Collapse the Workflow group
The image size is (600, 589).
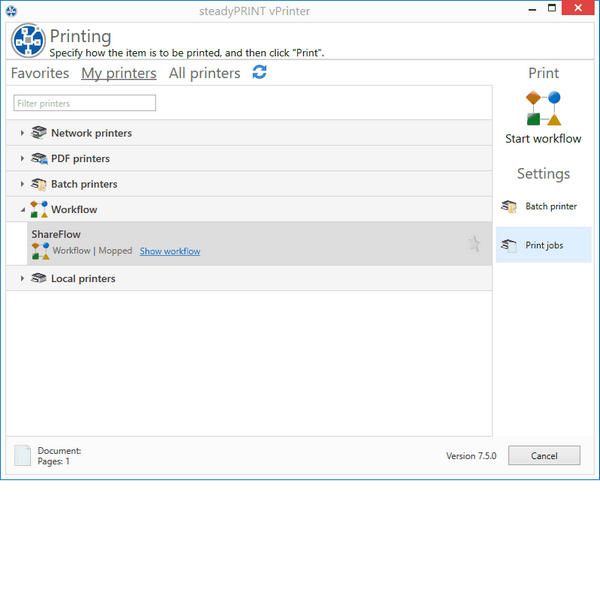pos(23,210)
